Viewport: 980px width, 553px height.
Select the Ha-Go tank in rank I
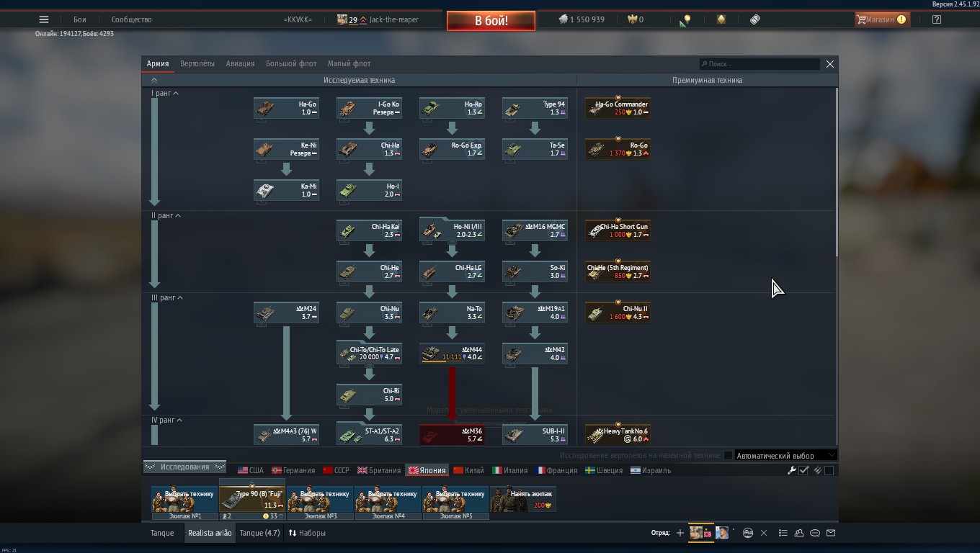286,108
